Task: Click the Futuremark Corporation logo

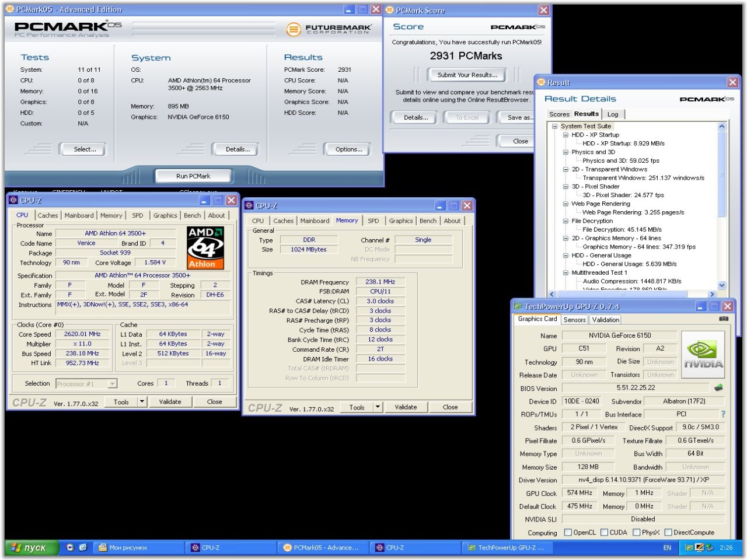Action: coord(329,29)
